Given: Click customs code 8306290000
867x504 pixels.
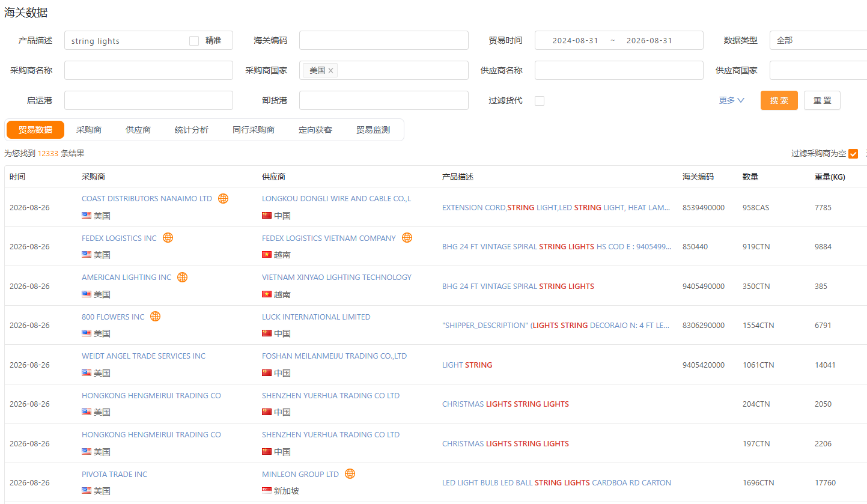Looking at the screenshot, I should 704,325.
